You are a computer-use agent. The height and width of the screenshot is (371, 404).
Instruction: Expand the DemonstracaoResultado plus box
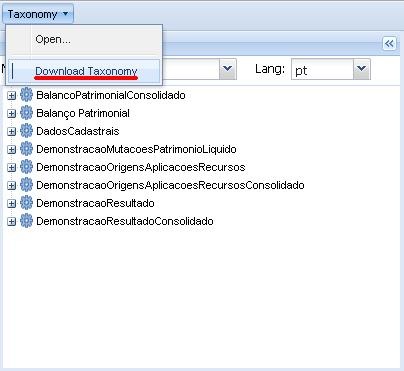tap(11, 204)
